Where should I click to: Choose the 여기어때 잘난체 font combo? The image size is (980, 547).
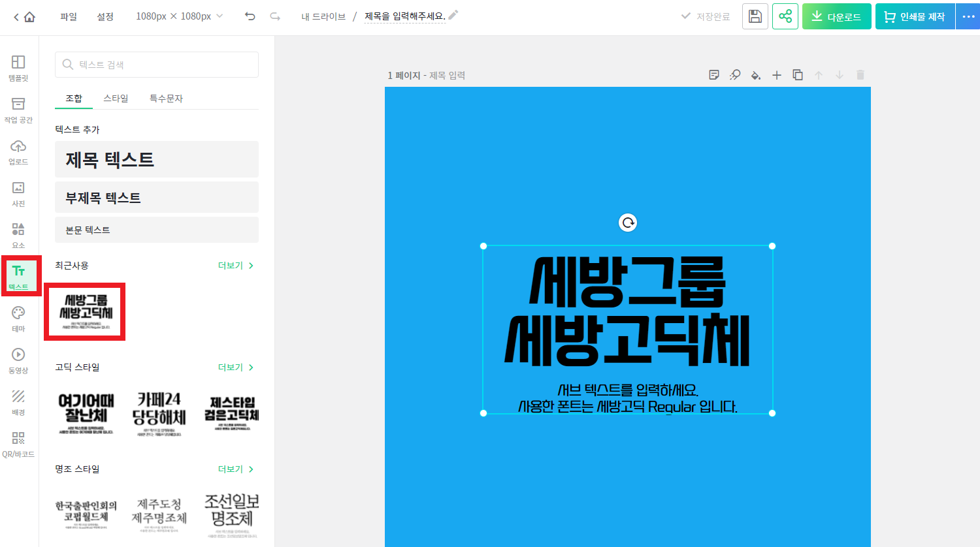(86, 413)
